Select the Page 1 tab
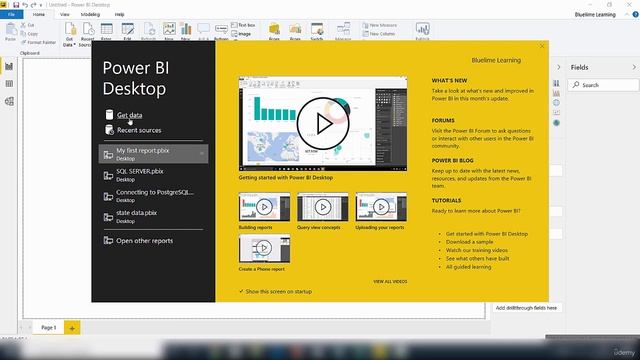 click(49, 328)
